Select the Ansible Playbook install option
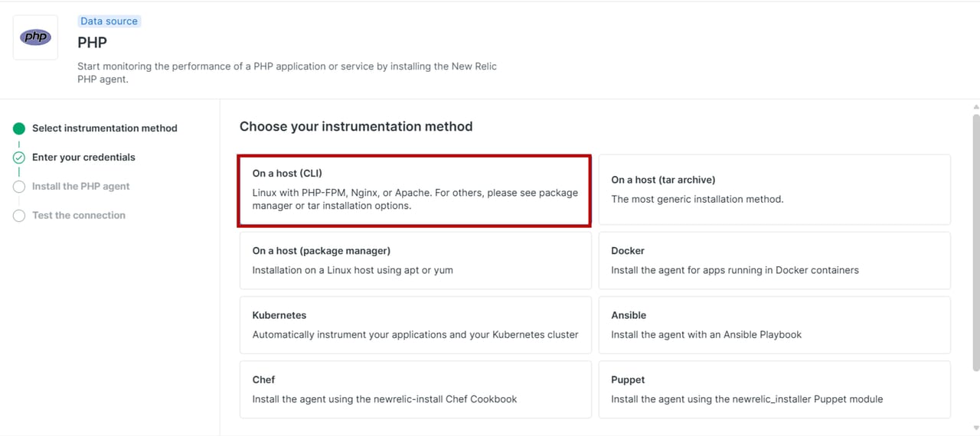Screen dimensions: 980x436 click(774, 324)
